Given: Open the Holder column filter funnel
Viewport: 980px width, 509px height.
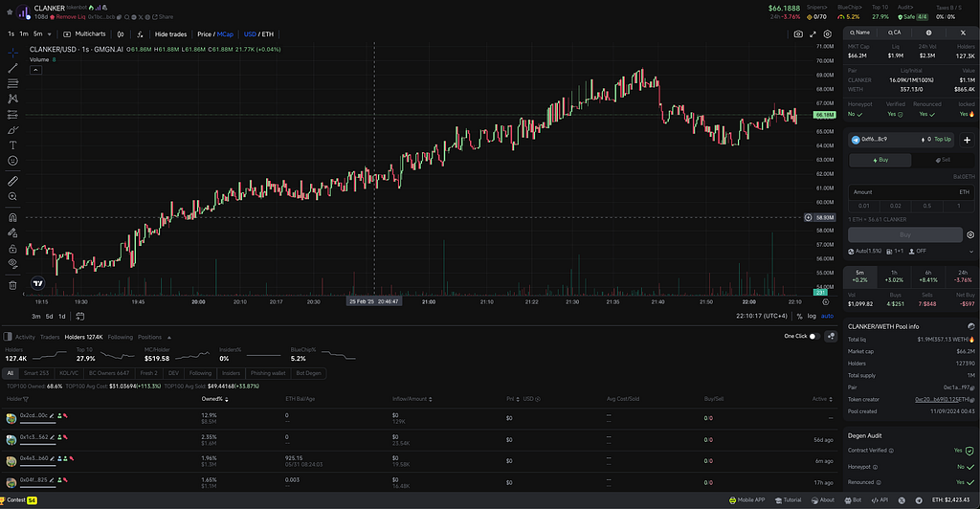Looking at the screenshot, I should pos(26,399).
